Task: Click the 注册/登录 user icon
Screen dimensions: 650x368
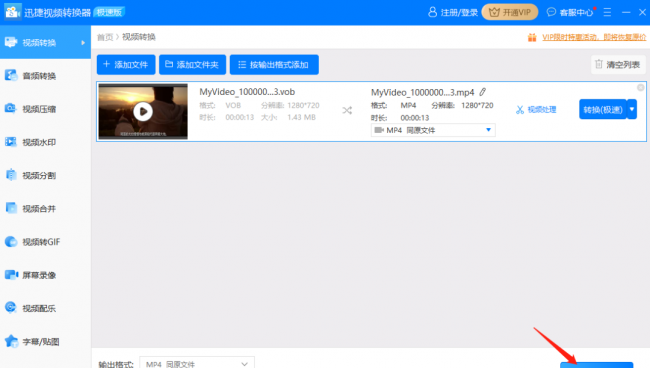Action: click(432, 12)
